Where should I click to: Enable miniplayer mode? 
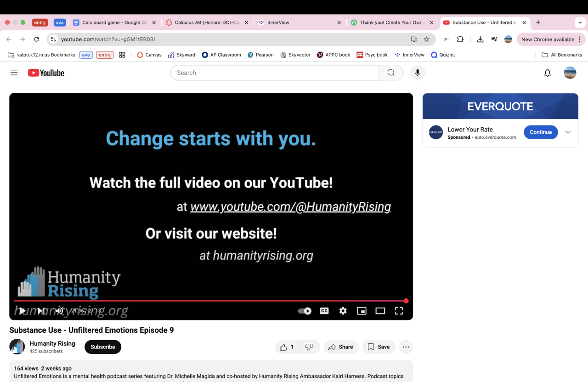tap(362, 311)
